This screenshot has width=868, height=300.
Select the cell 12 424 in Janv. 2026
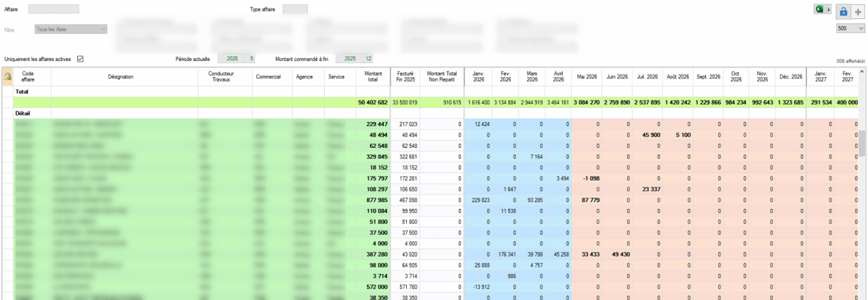[478, 124]
